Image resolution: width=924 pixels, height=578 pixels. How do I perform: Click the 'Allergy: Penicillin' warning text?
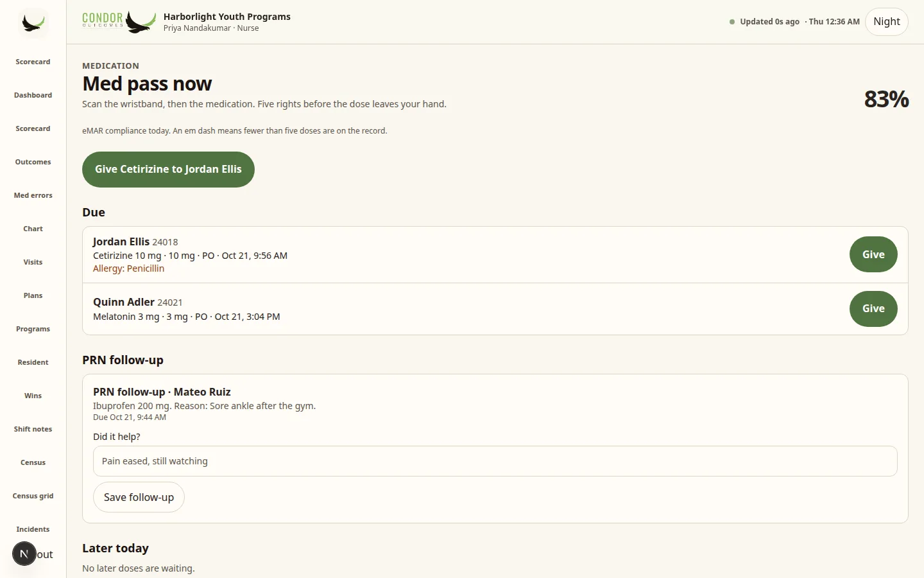click(128, 268)
